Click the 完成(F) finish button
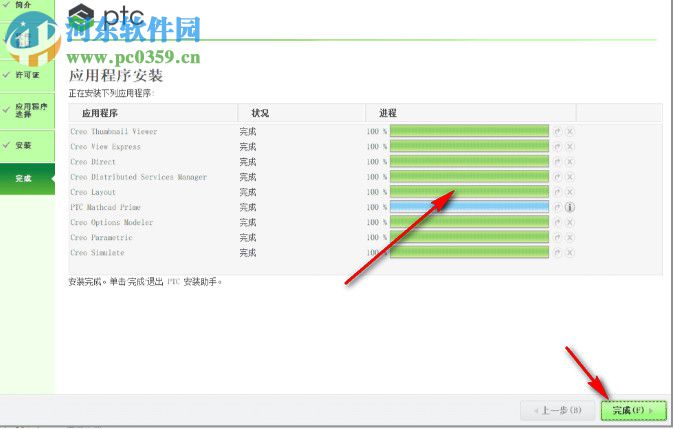The image size is (673, 429). coord(634,411)
